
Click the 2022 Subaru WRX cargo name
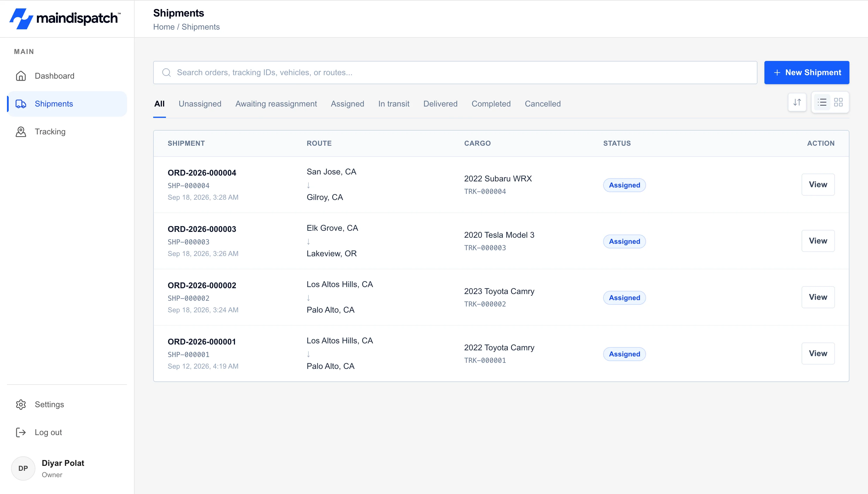[x=498, y=179]
